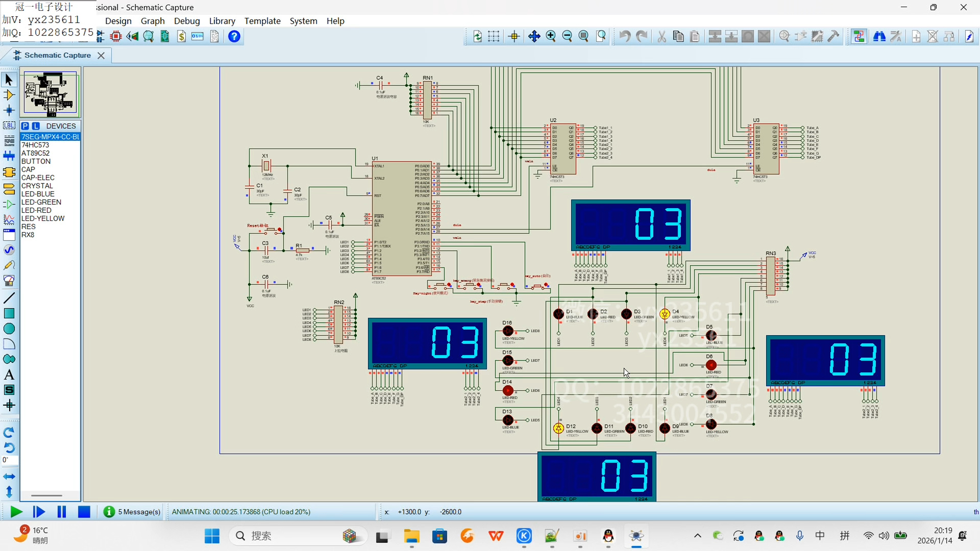Open Search and Tag binoculars tool

pyautogui.click(x=879, y=36)
